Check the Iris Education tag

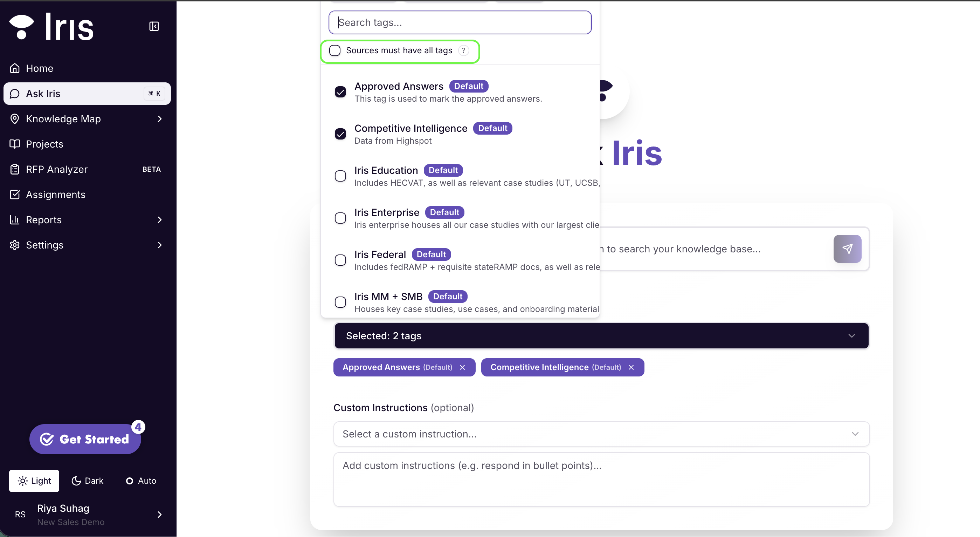click(340, 176)
